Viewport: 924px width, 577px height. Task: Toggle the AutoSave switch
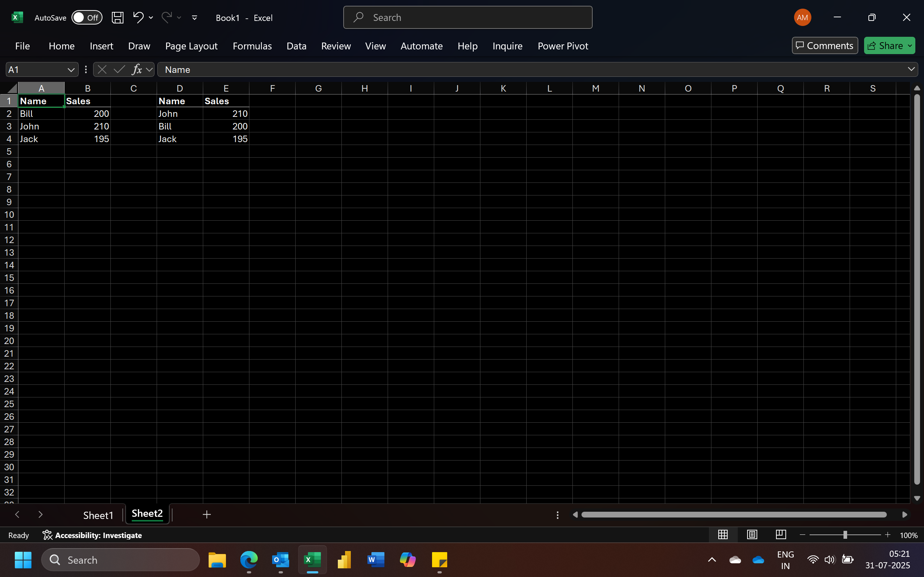pos(87,18)
